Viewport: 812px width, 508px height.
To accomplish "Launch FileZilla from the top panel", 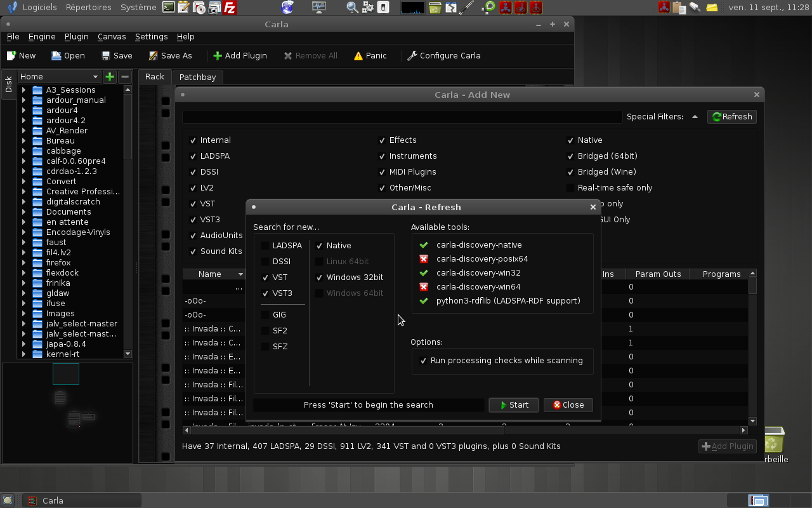I will (230, 8).
